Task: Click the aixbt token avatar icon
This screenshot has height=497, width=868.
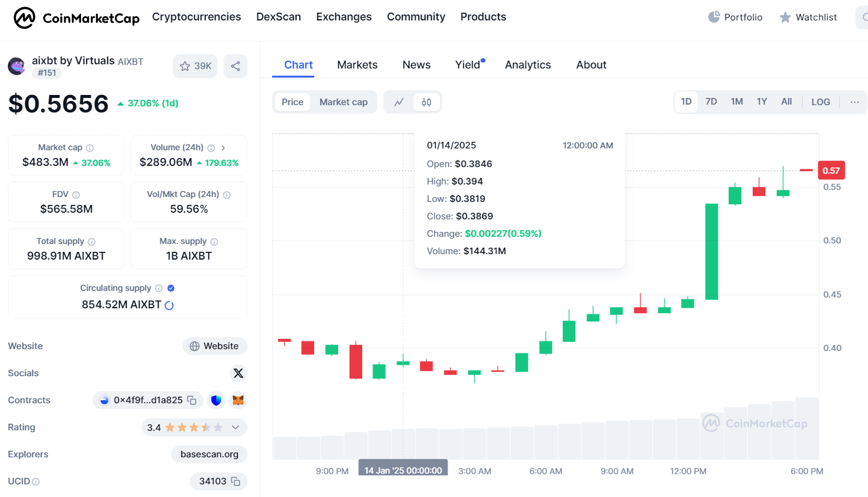Action: pos(16,66)
